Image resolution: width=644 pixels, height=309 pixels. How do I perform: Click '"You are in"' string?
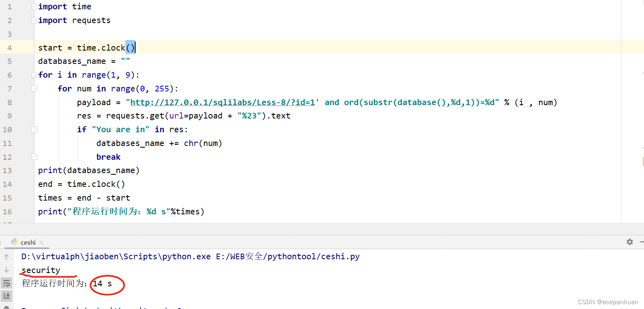point(121,129)
